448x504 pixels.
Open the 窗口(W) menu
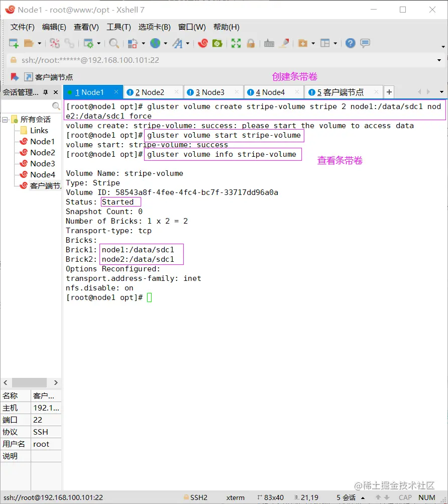point(192,27)
